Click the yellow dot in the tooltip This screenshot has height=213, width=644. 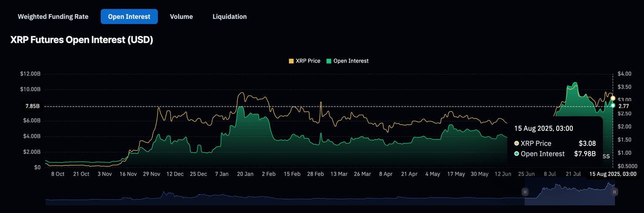pyautogui.click(x=517, y=144)
